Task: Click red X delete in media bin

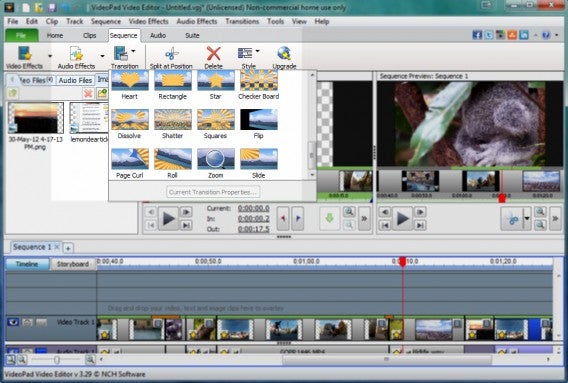Action: click(88, 93)
